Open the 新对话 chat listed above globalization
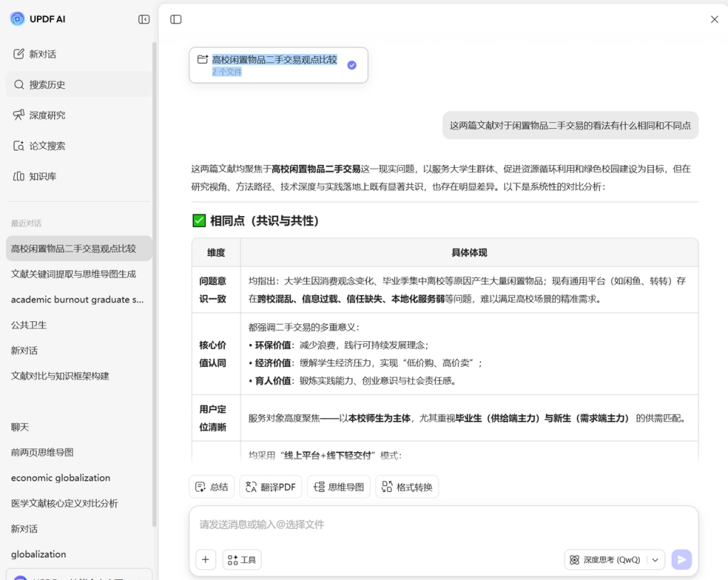728x580 pixels. tap(79, 529)
